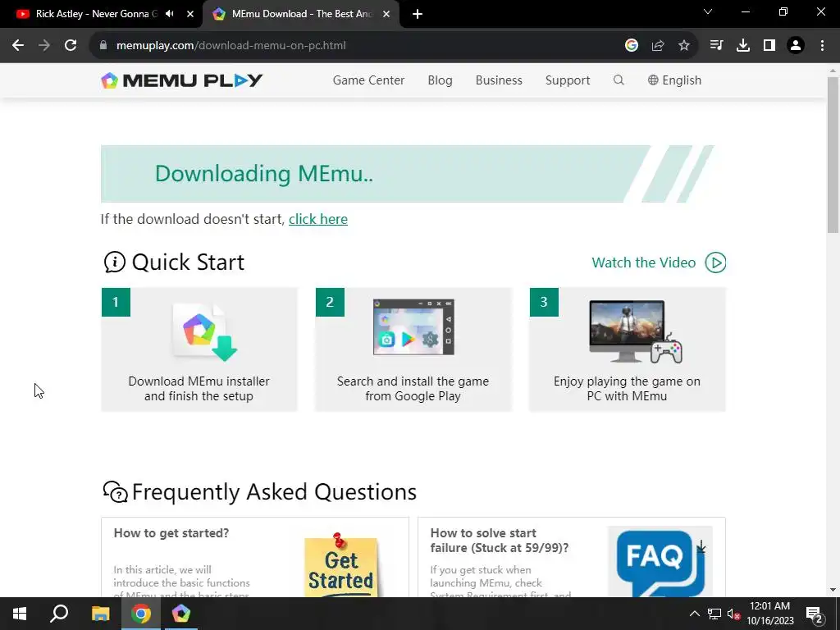The height and width of the screenshot is (630, 840).
Task: Click the Get Started sticky note image
Action: pyautogui.click(x=341, y=566)
